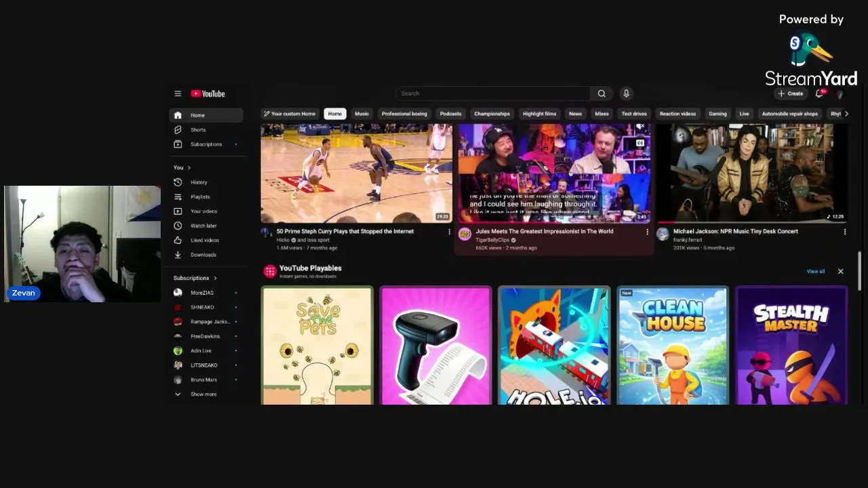
Task: Select the Mixes filter chip
Action: (x=601, y=114)
